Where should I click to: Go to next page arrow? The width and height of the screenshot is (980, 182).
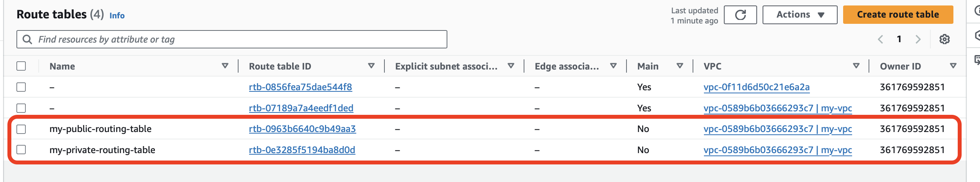click(x=918, y=39)
